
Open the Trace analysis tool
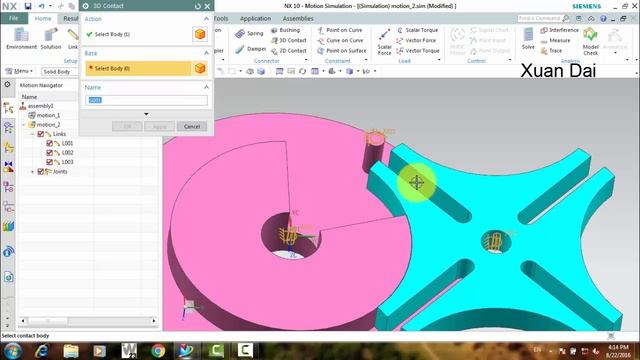551,51
